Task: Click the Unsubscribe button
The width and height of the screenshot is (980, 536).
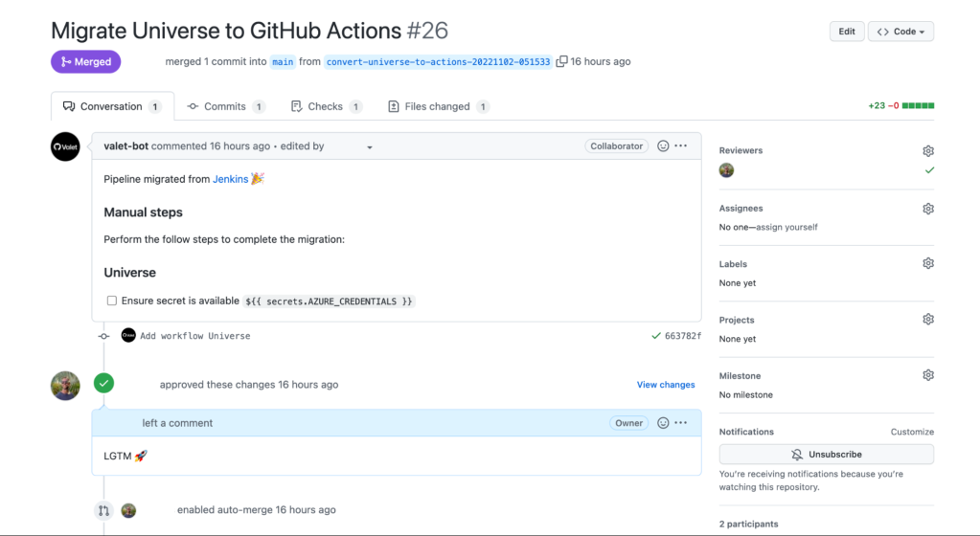Action: click(827, 454)
